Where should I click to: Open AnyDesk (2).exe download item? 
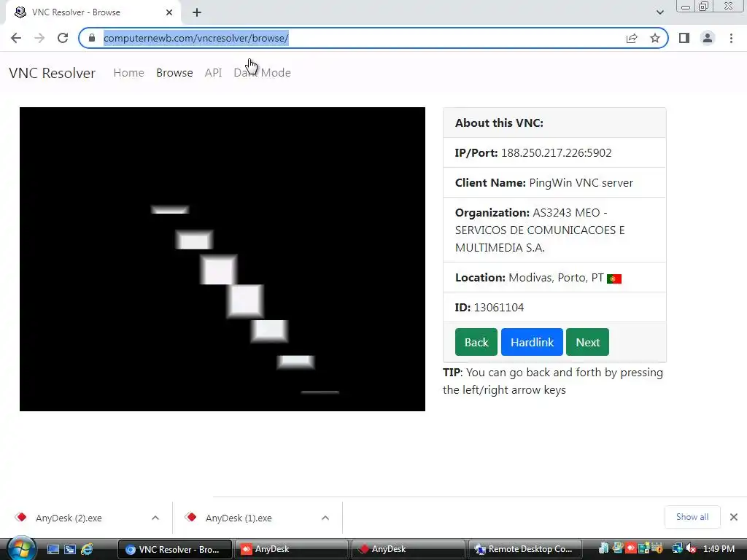point(69,518)
